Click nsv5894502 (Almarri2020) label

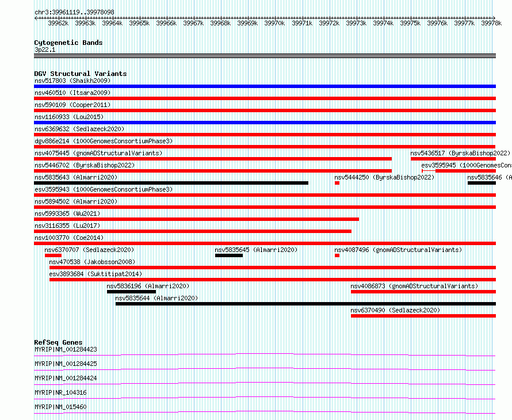[x=76, y=201]
